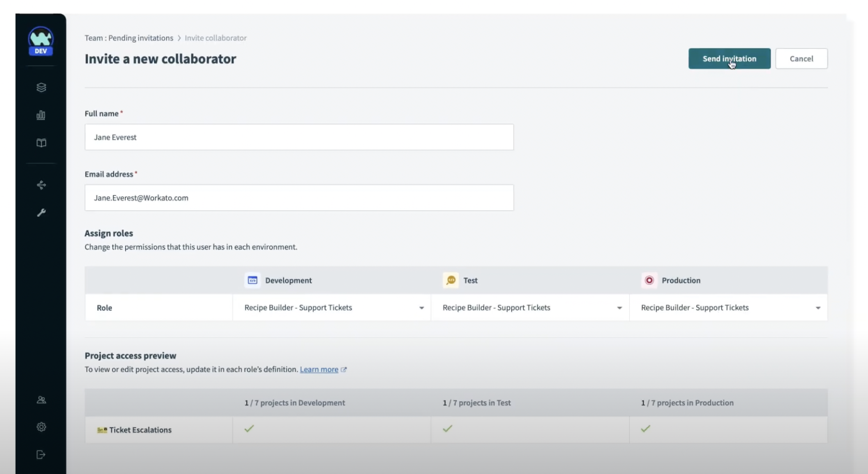Open the Settings gear icon in sidebar

click(x=41, y=427)
